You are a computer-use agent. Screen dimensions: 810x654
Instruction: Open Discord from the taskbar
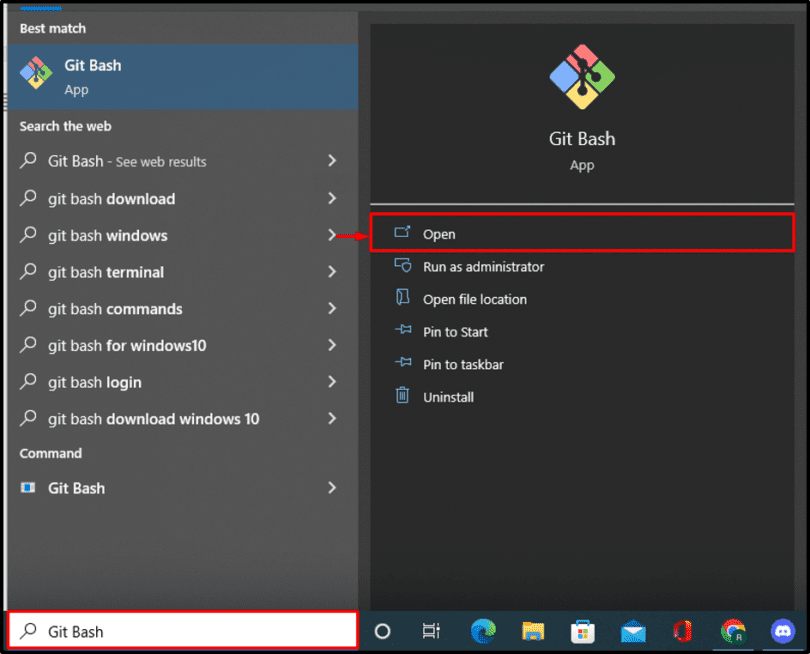coord(783,631)
